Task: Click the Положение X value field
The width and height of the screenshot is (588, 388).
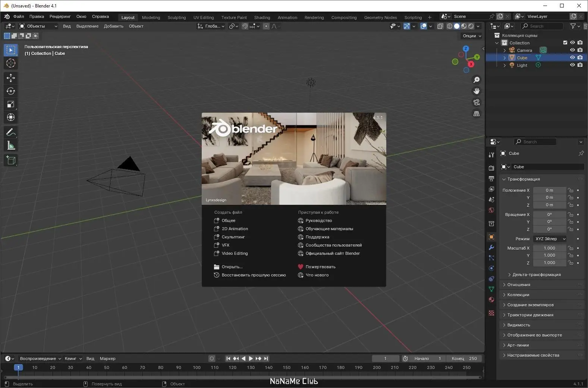Action: 550,190
